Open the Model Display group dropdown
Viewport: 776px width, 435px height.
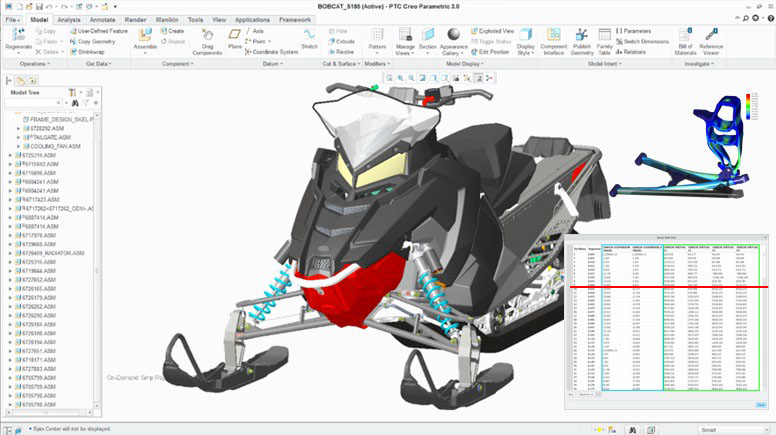465,64
